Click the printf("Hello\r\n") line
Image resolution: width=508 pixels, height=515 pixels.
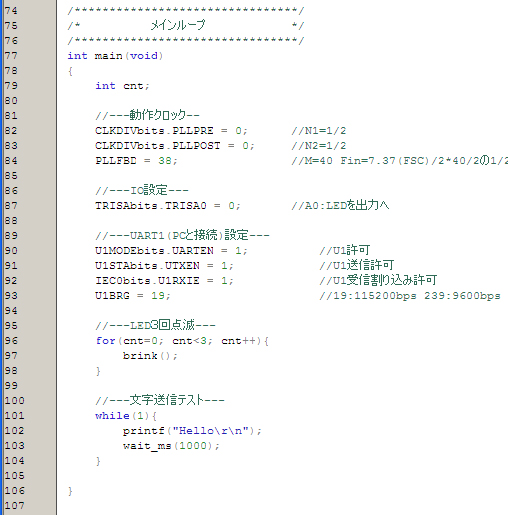tap(192, 431)
